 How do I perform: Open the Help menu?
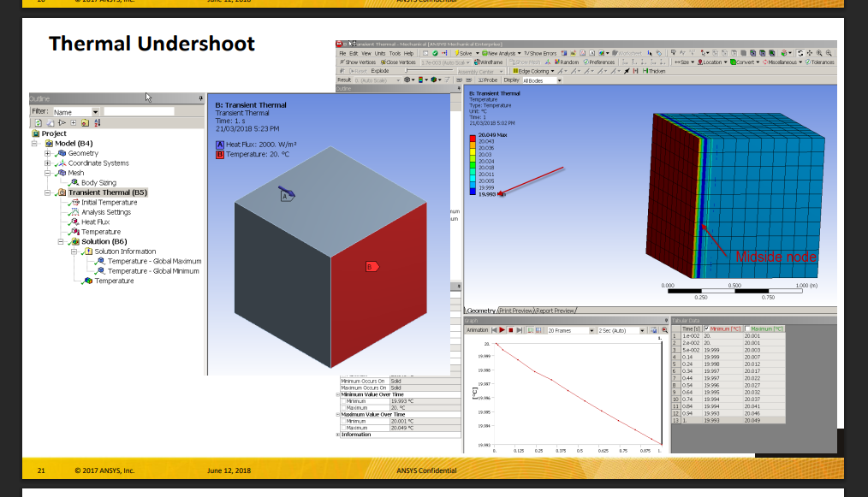click(x=408, y=54)
